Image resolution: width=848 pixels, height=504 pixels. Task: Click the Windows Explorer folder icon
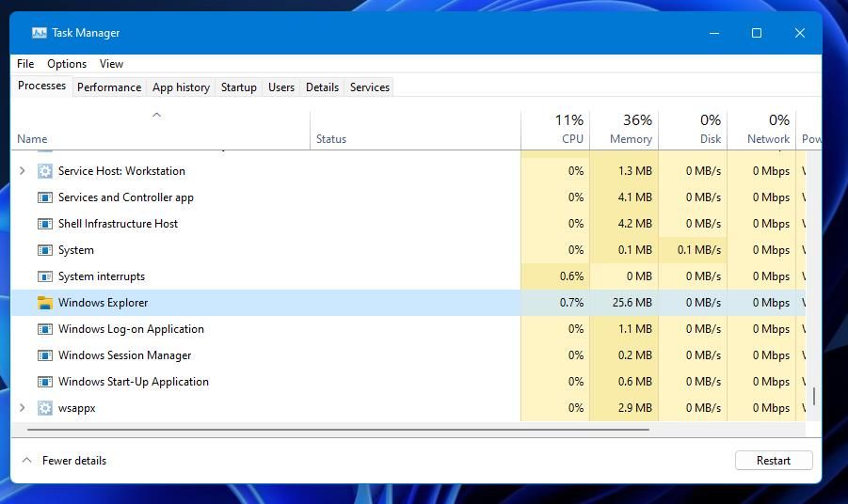click(45, 303)
